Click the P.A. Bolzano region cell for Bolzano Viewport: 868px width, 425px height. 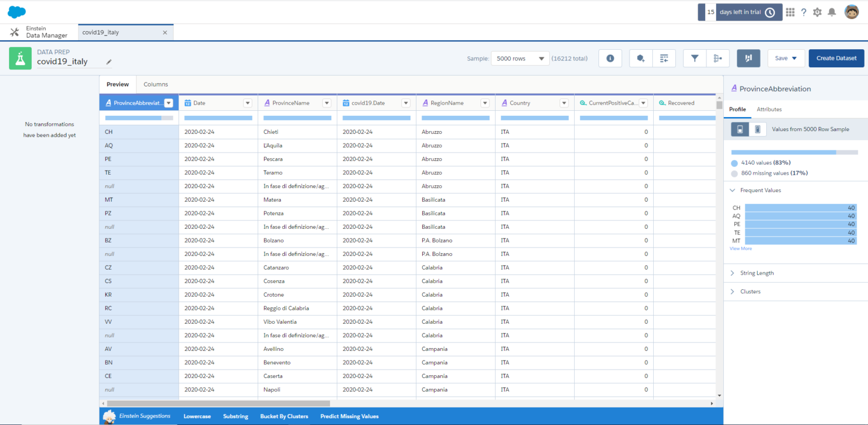click(455, 240)
